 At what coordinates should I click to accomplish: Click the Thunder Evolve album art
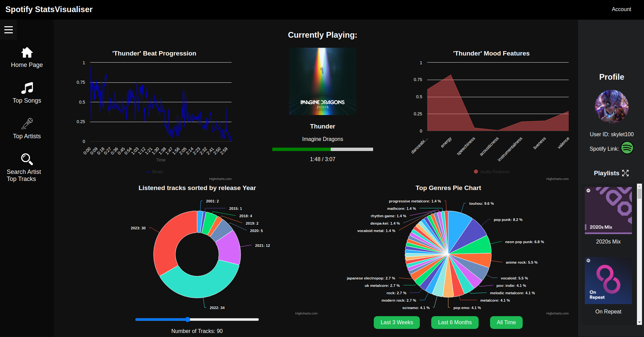(323, 81)
